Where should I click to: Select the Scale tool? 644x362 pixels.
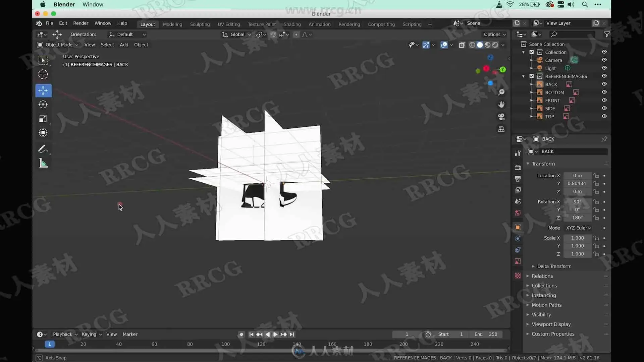pyautogui.click(x=43, y=119)
